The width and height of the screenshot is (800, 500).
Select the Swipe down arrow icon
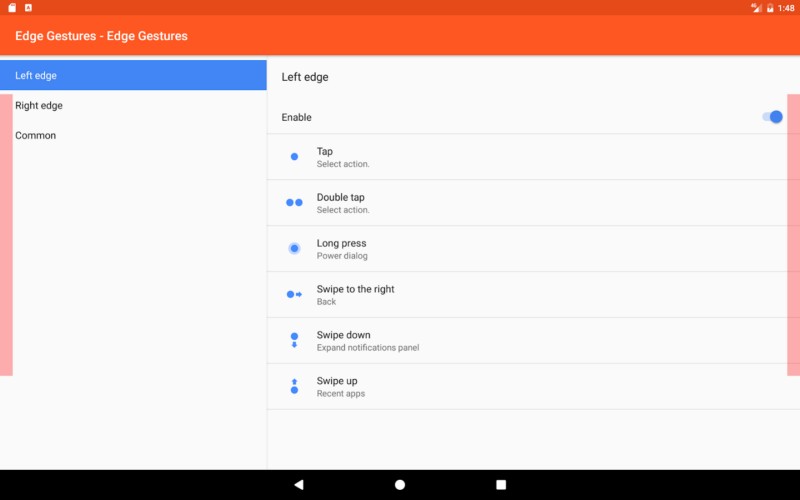[294, 340]
